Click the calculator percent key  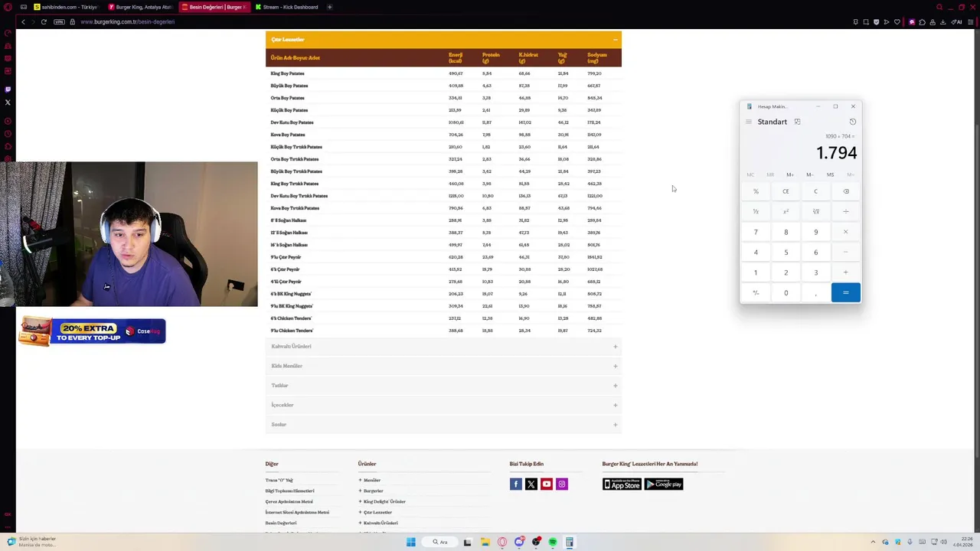coord(756,191)
